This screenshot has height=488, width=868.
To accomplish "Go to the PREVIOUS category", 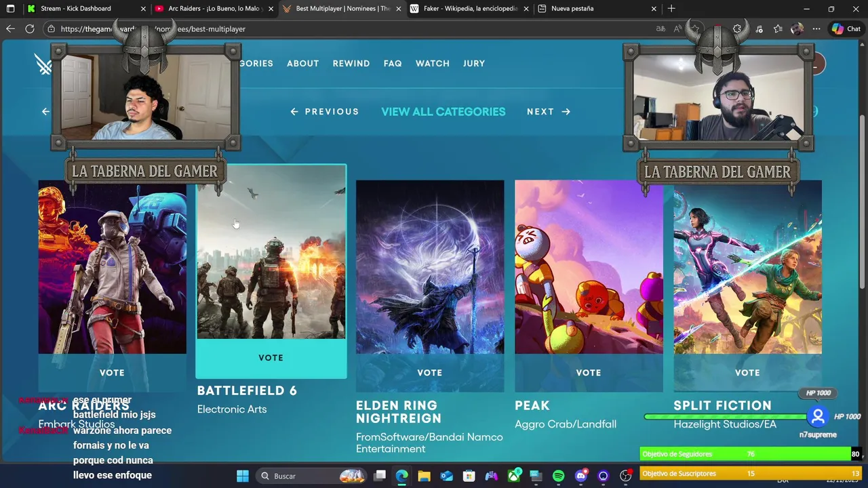I will tap(325, 112).
